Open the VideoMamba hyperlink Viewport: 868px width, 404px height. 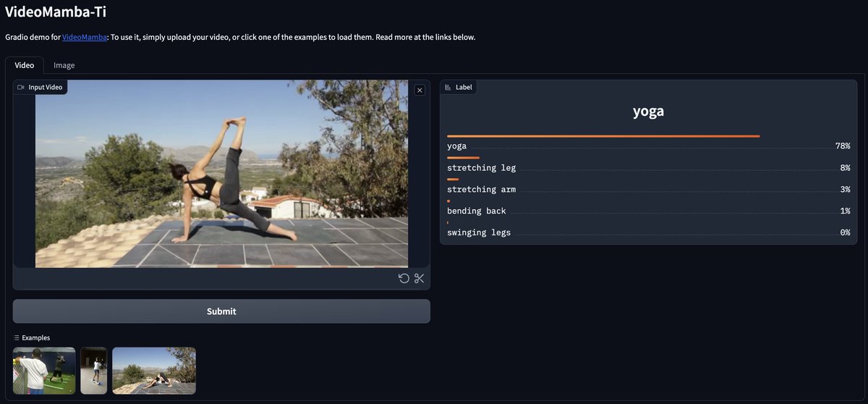pyautogui.click(x=85, y=37)
